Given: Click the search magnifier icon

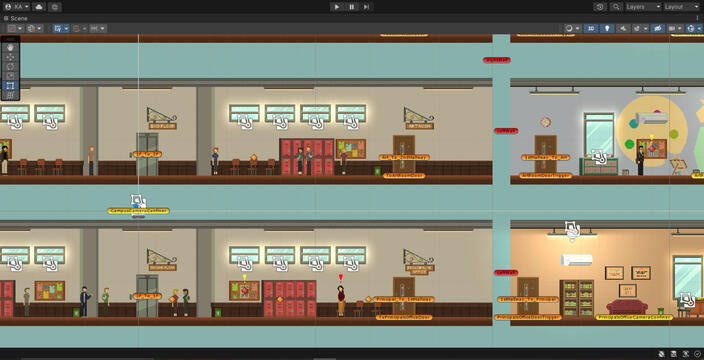Looking at the screenshot, I should 616,7.
